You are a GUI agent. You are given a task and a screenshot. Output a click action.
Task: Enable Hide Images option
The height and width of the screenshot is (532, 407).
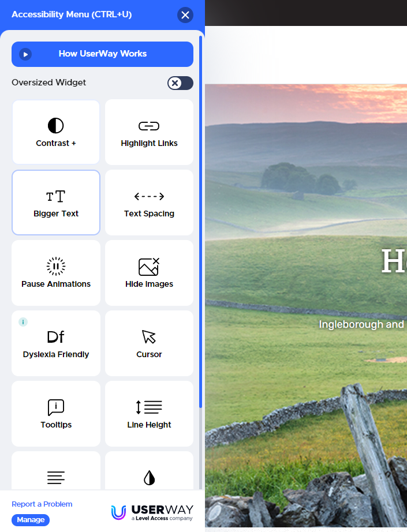point(149,273)
